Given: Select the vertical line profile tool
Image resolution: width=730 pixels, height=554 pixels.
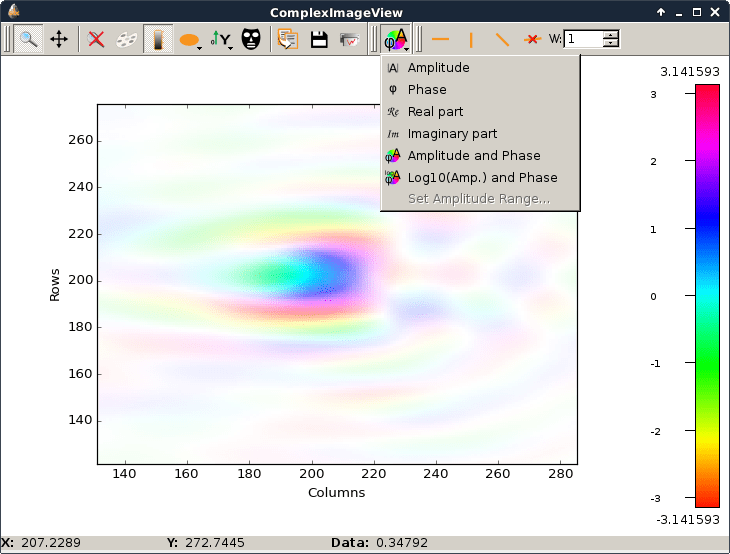Looking at the screenshot, I should 471,39.
